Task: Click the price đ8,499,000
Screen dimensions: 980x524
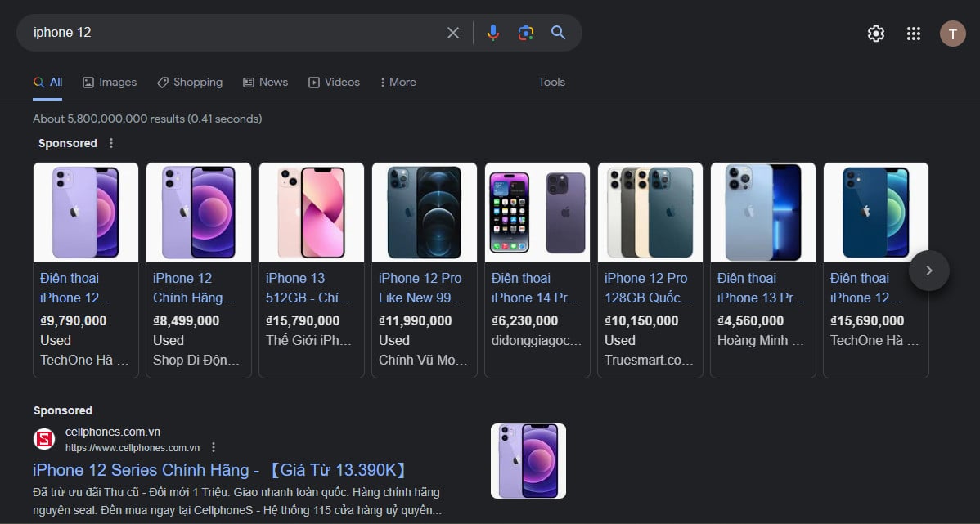Action: click(187, 321)
